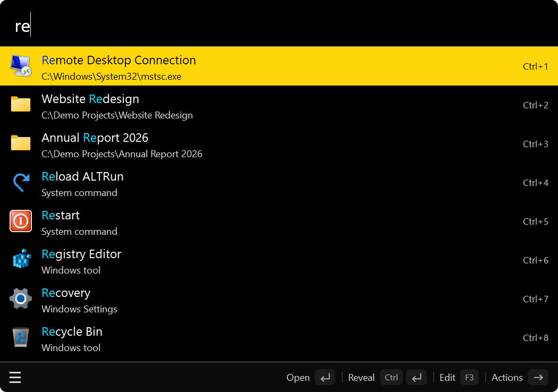Click the Recycle Bin icon
The height and width of the screenshot is (392, 558).
tap(21, 337)
